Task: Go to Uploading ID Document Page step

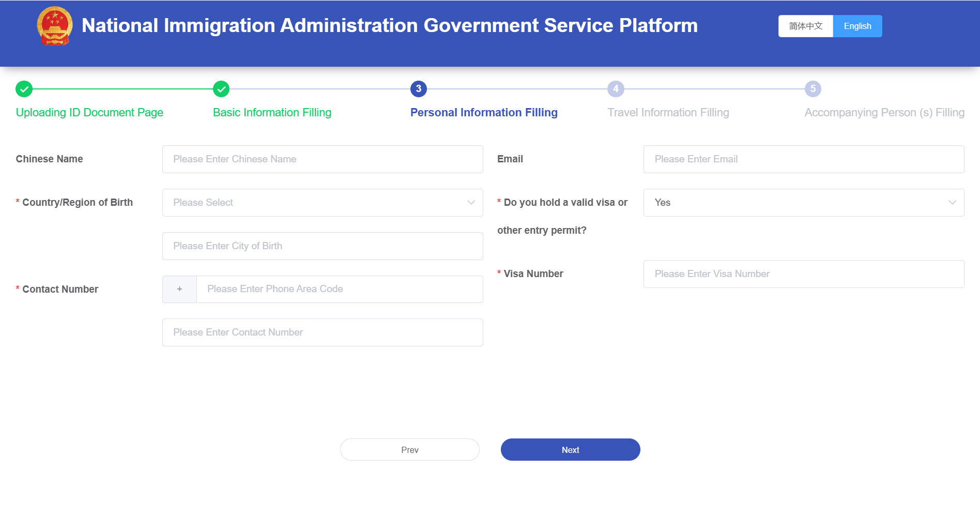Action: pos(89,113)
